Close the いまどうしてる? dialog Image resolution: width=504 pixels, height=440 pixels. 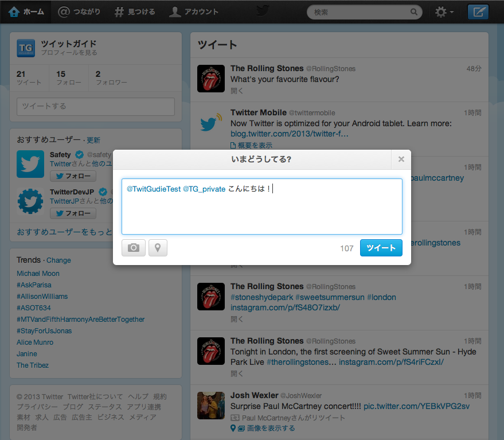tap(401, 159)
